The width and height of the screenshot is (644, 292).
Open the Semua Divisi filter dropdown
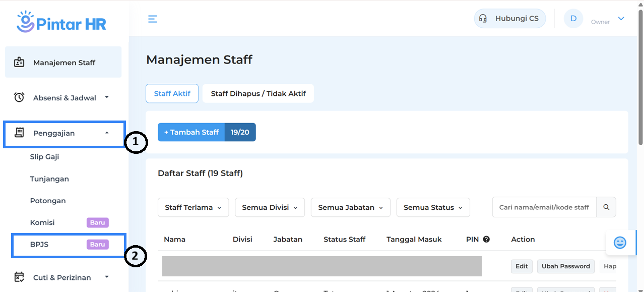click(x=270, y=207)
